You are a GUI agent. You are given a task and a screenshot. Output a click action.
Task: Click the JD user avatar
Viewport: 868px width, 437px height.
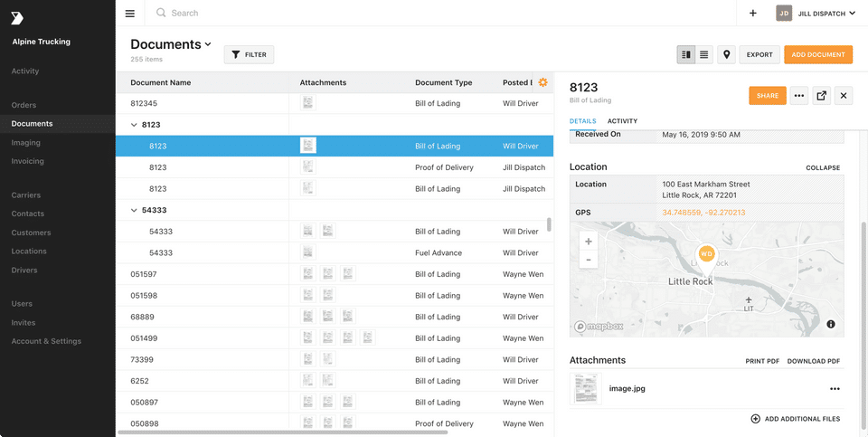click(x=784, y=14)
